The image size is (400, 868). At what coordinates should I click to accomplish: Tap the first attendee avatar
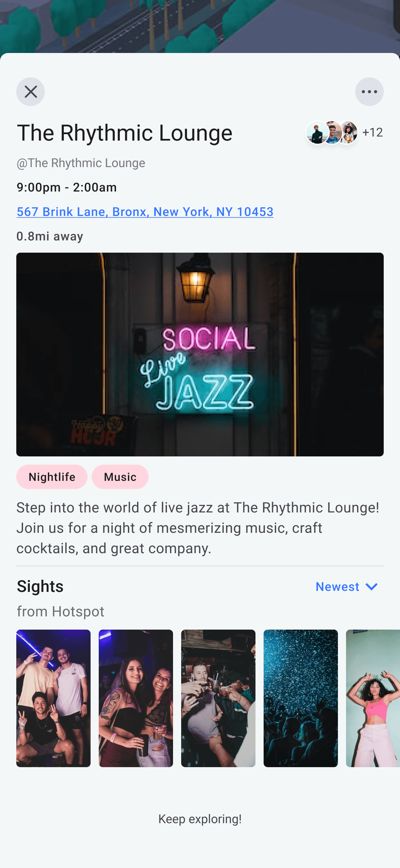coord(317,132)
